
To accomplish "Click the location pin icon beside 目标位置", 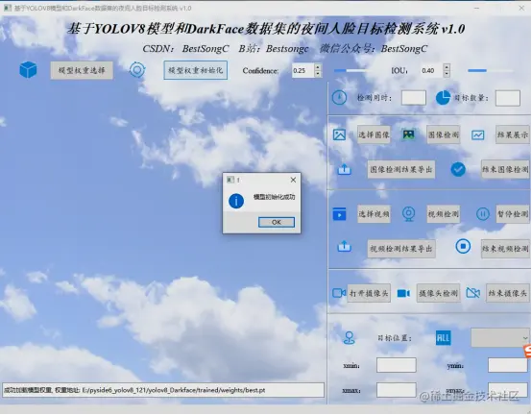I will click(x=350, y=338).
